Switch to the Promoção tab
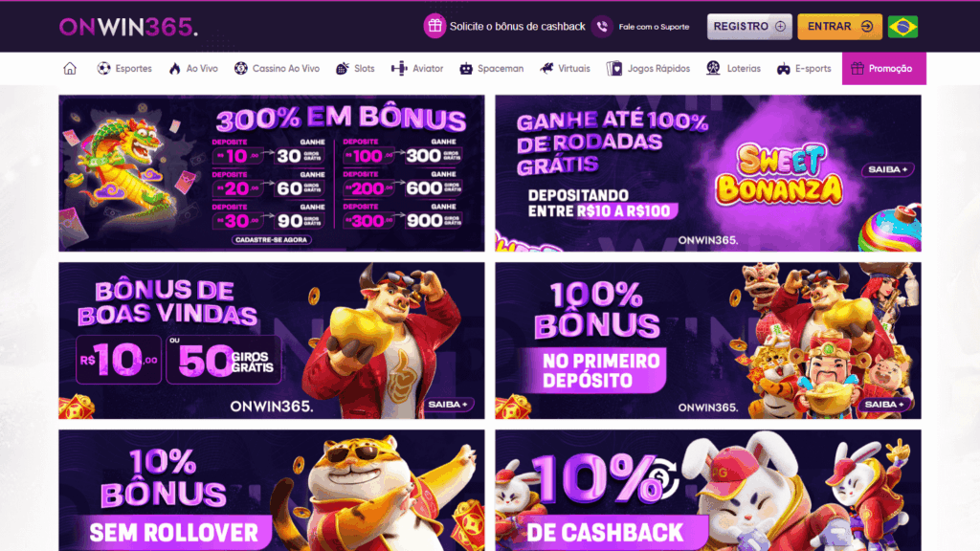The width and height of the screenshot is (980, 551). tap(883, 69)
